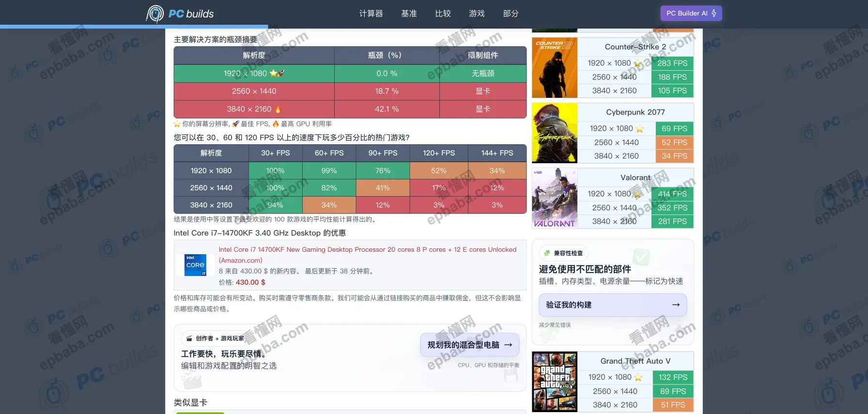The image size is (868, 414).
Task: Click the 281 FPS Valorant cell
Action: click(x=672, y=221)
